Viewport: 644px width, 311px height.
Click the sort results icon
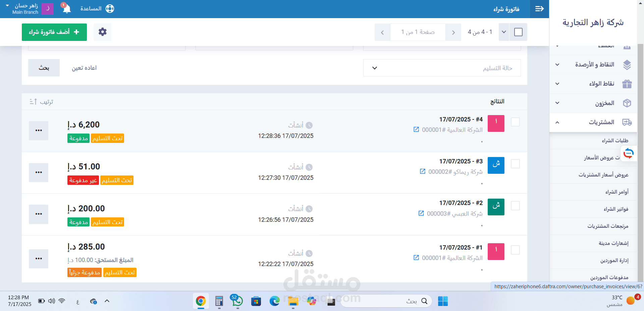coord(33,102)
